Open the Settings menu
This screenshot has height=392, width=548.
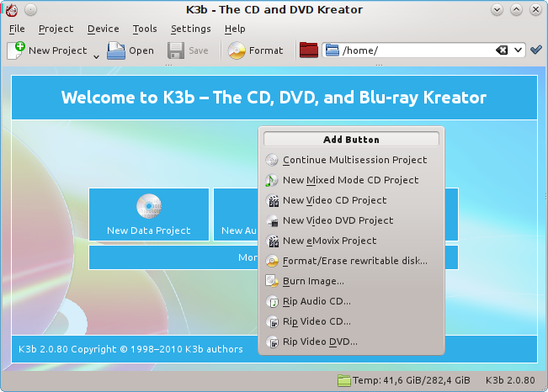[191, 29]
